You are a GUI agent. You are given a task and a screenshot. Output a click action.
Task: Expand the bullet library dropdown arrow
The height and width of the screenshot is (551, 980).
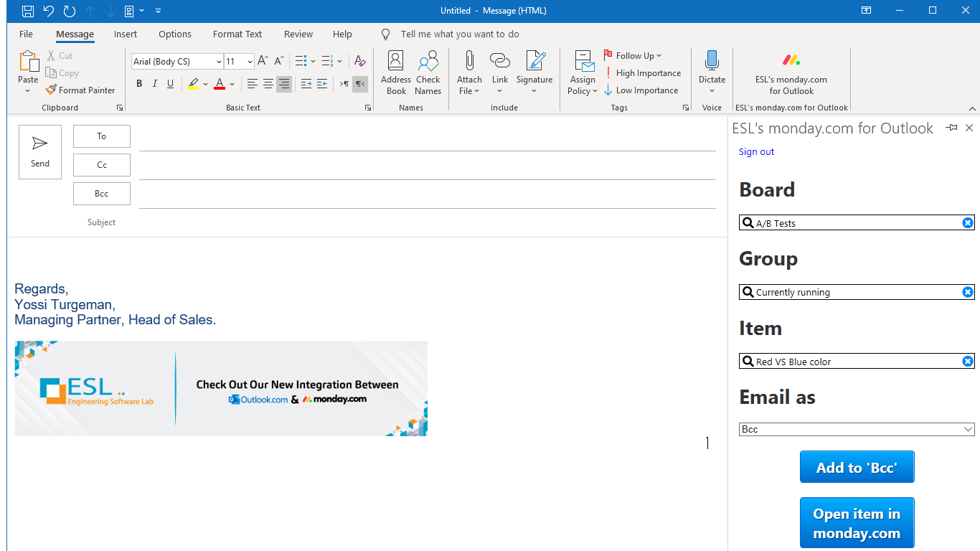313,61
